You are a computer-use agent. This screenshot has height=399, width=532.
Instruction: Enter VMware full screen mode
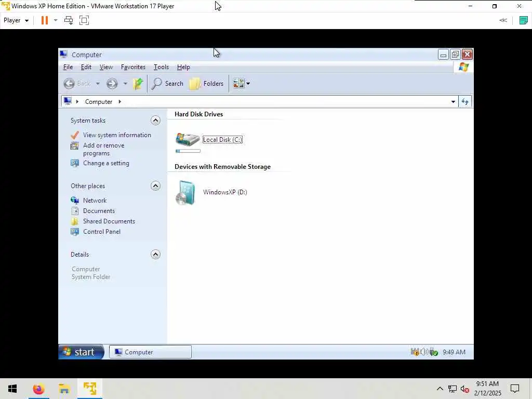point(84,20)
